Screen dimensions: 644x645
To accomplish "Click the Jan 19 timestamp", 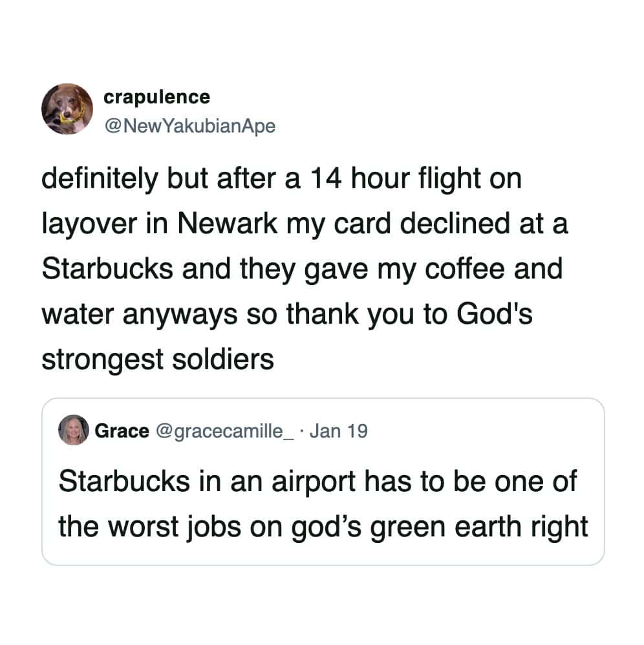I will pyautogui.click(x=338, y=430).
